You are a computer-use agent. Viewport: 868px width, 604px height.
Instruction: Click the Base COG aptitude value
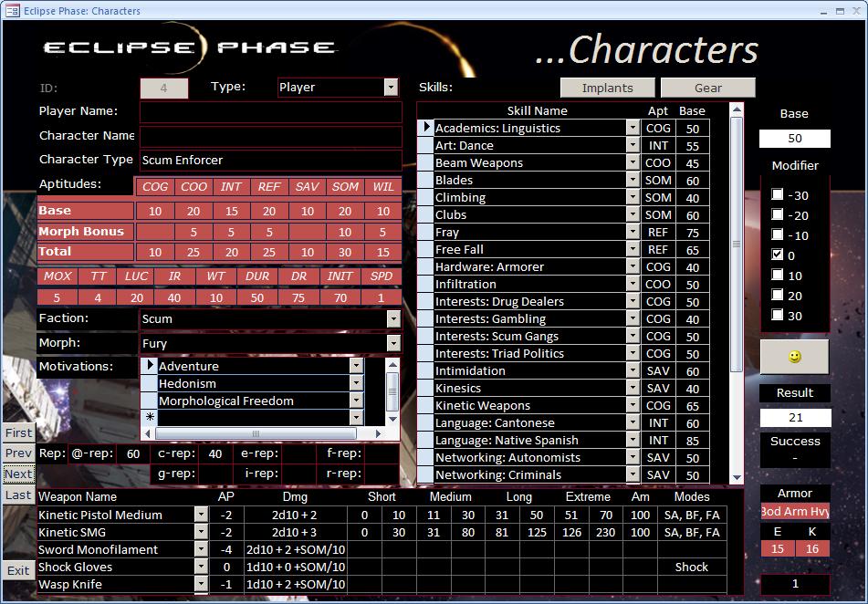click(x=155, y=211)
